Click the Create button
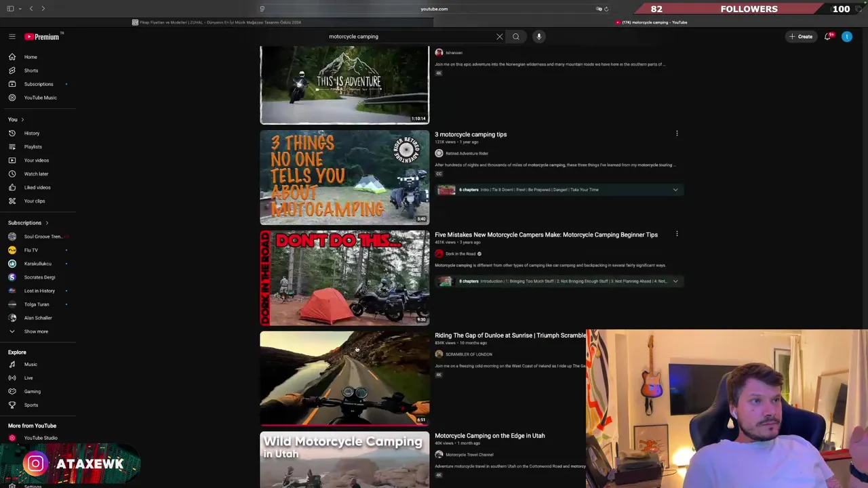 coord(801,37)
